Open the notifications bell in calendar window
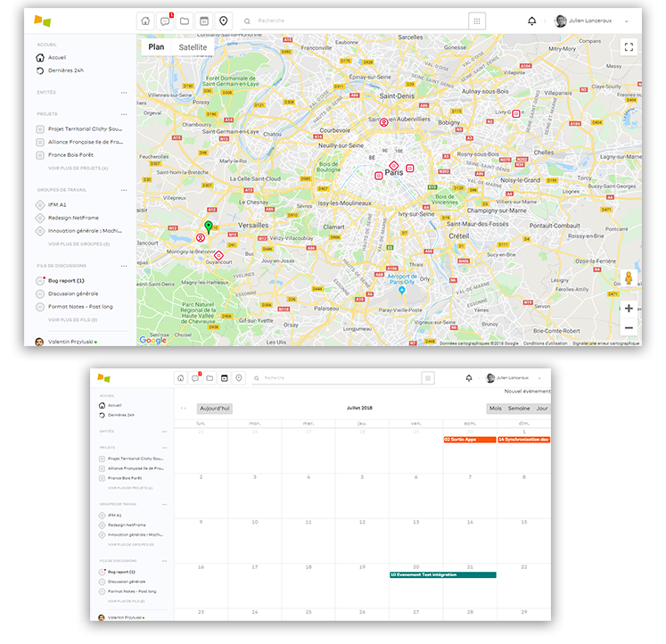 point(468,378)
